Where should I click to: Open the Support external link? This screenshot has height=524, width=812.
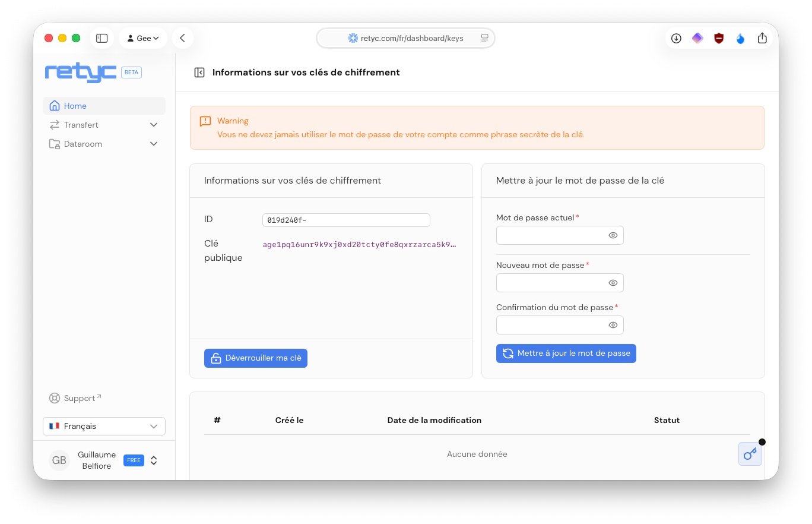[80, 398]
